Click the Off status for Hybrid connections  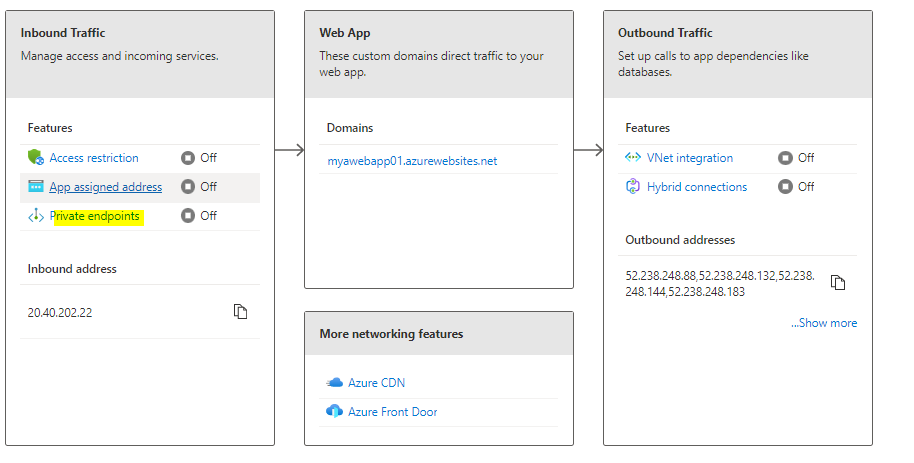click(796, 187)
